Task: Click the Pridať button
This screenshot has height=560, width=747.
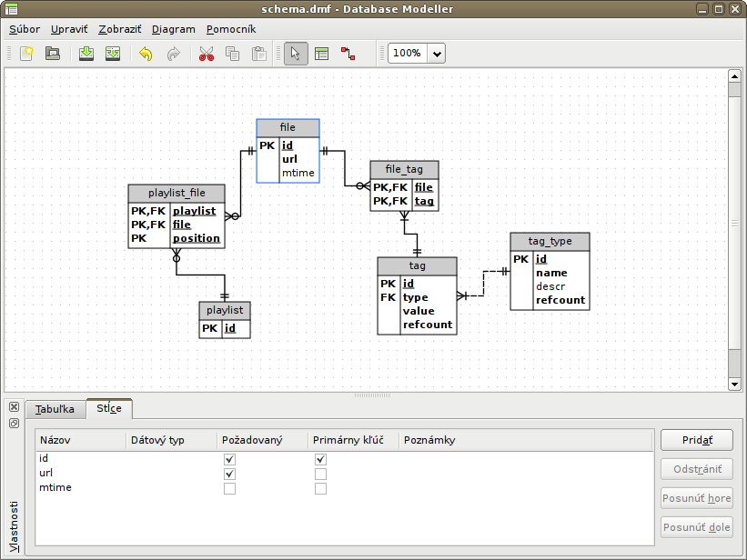Action: (696, 440)
